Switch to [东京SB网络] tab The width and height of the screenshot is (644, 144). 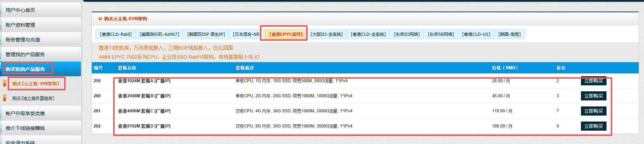click(441, 34)
